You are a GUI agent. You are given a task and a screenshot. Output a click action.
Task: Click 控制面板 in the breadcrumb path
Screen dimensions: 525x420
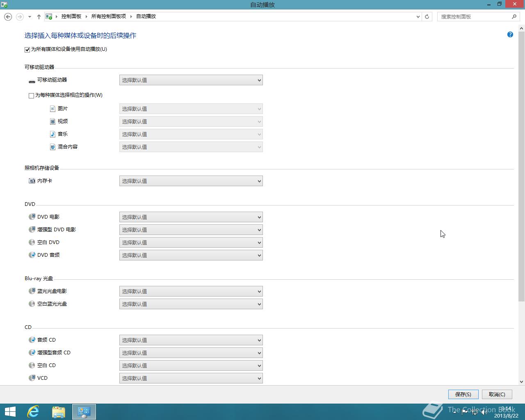[71, 16]
